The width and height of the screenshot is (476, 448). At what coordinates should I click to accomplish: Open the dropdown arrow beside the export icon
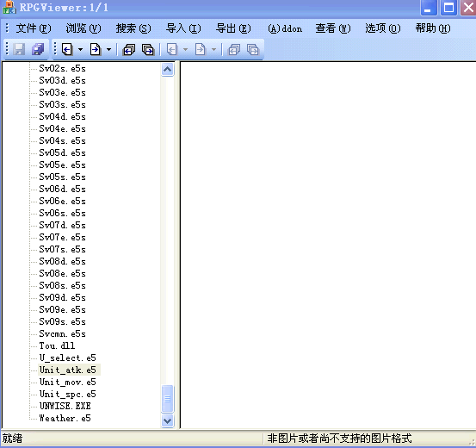coord(108,50)
